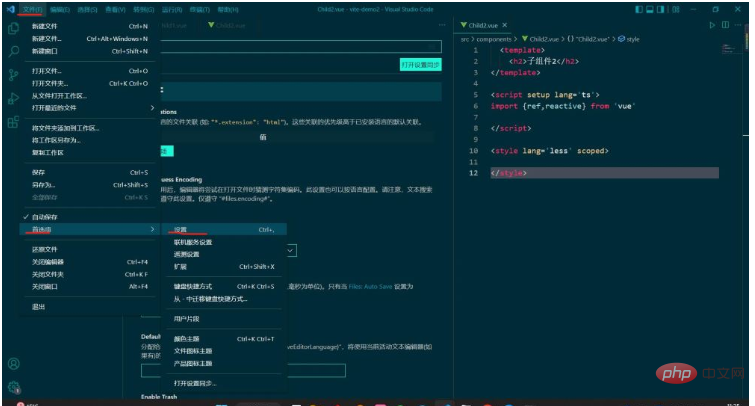Click the highlighted </style> line 12
This screenshot has width=755, height=406.
click(x=604, y=173)
